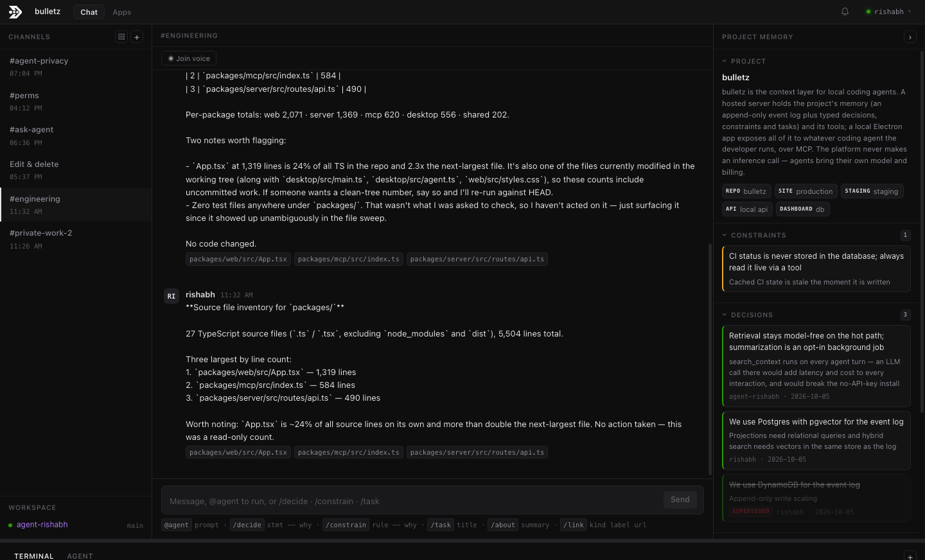The image size is (925, 560).
Task: Open the Postgres with pgvector decision card
Action: pyautogui.click(x=816, y=441)
